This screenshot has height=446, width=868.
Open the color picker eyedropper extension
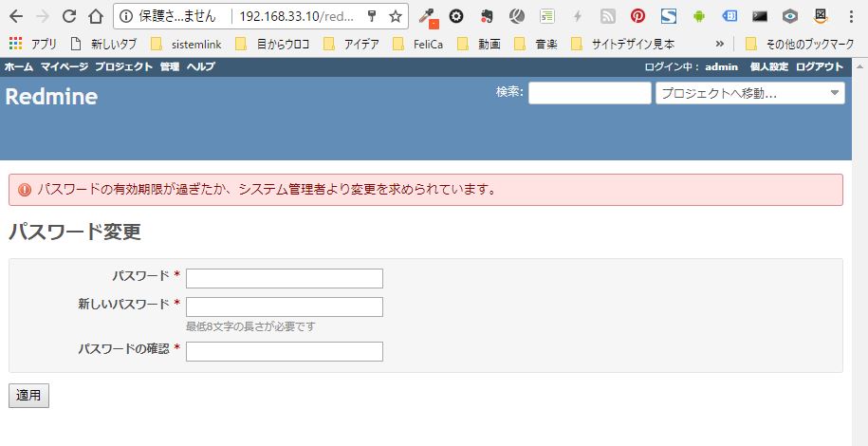428,18
